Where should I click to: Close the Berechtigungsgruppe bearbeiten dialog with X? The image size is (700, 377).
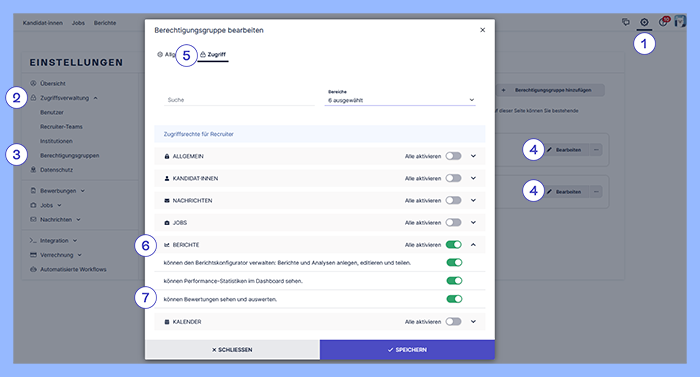pos(483,30)
